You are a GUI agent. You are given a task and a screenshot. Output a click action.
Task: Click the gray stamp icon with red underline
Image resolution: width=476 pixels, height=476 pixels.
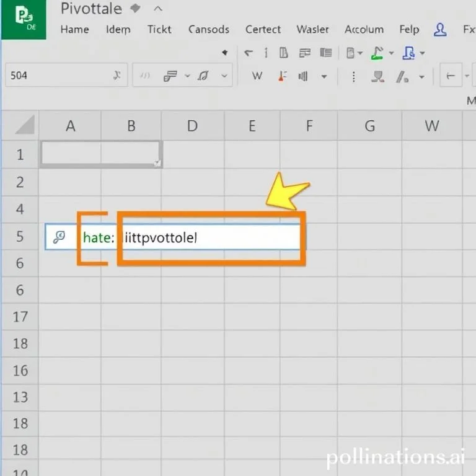click(x=378, y=76)
